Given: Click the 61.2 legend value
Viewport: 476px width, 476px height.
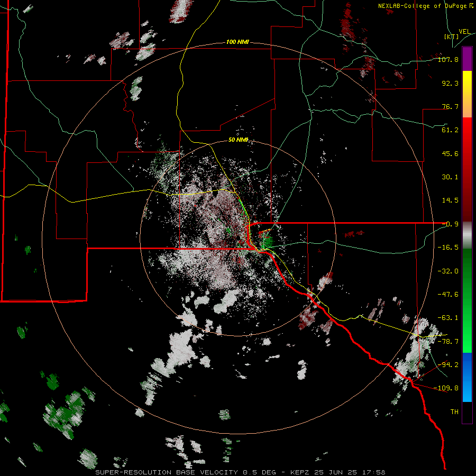Looking at the screenshot, I should coord(450,130).
